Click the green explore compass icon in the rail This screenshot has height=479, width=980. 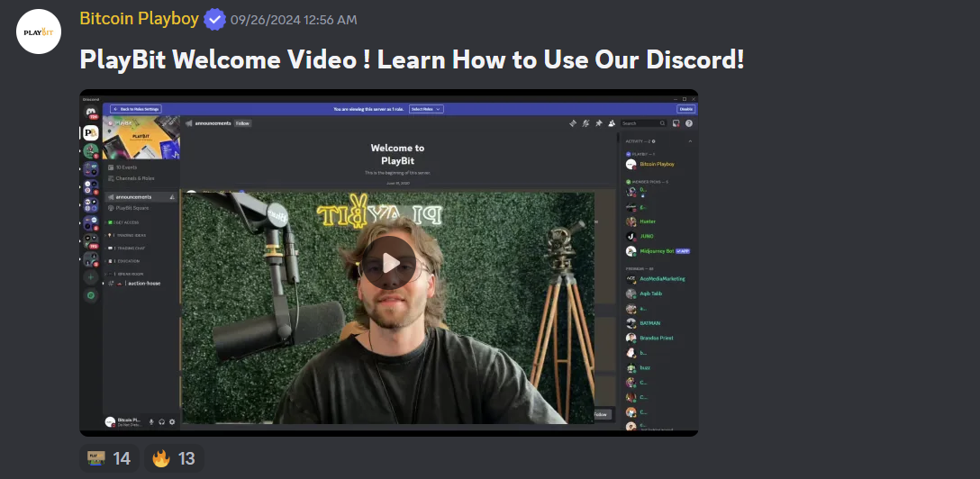pyautogui.click(x=91, y=295)
